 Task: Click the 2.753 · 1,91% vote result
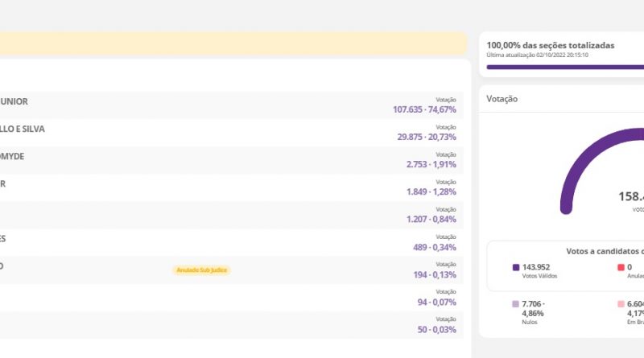(431, 164)
